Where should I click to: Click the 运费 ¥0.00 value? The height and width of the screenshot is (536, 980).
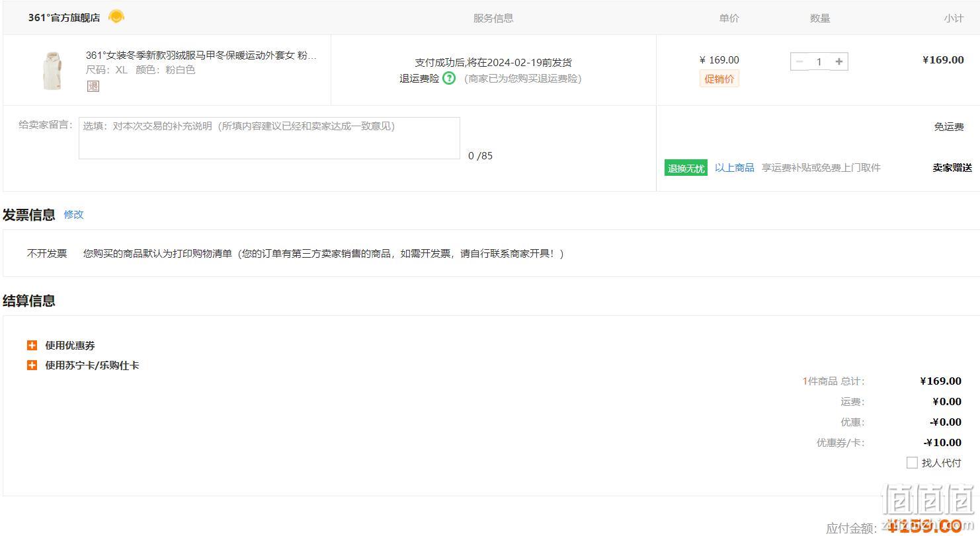[947, 401]
